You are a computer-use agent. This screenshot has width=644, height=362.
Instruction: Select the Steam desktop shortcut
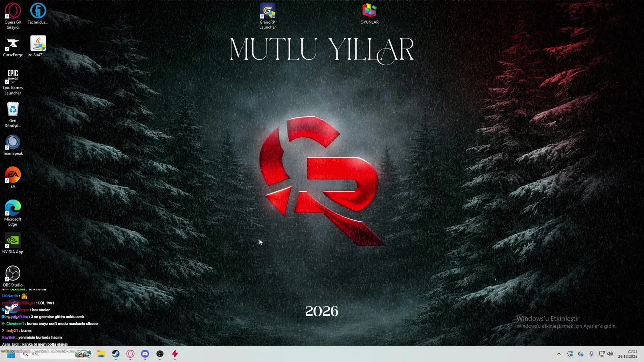13,310
